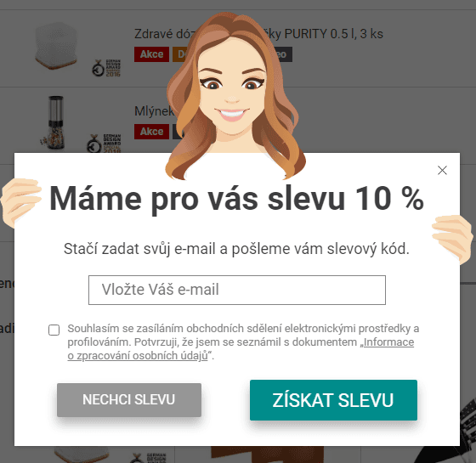Click the 'Vložte Váš e-mail' input field
This screenshot has height=463, width=476.
[x=237, y=290]
